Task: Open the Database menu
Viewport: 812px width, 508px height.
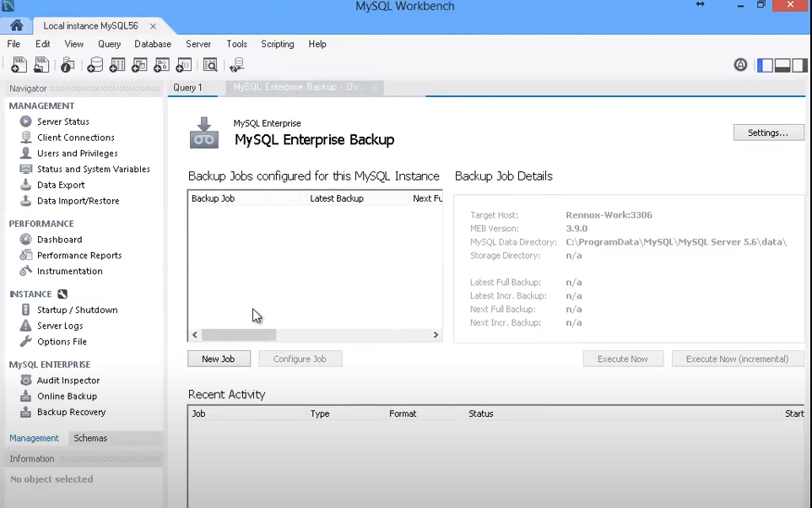Action: pos(153,44)
